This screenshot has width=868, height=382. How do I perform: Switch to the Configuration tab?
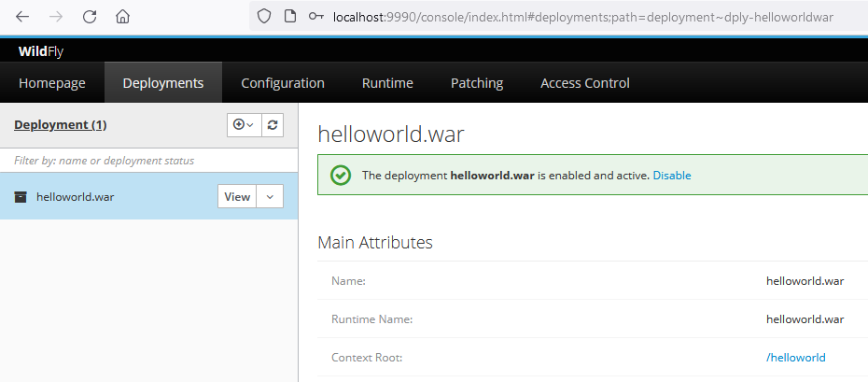[283, 83]
